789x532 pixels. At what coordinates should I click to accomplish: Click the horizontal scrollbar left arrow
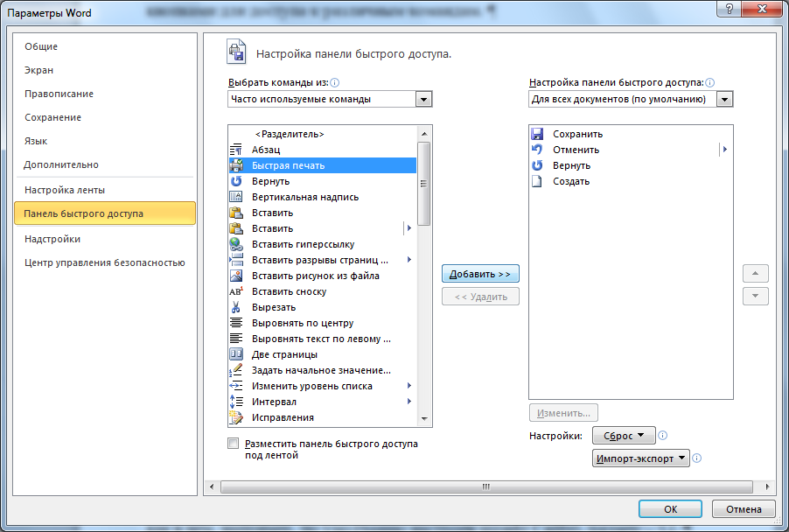212,486
